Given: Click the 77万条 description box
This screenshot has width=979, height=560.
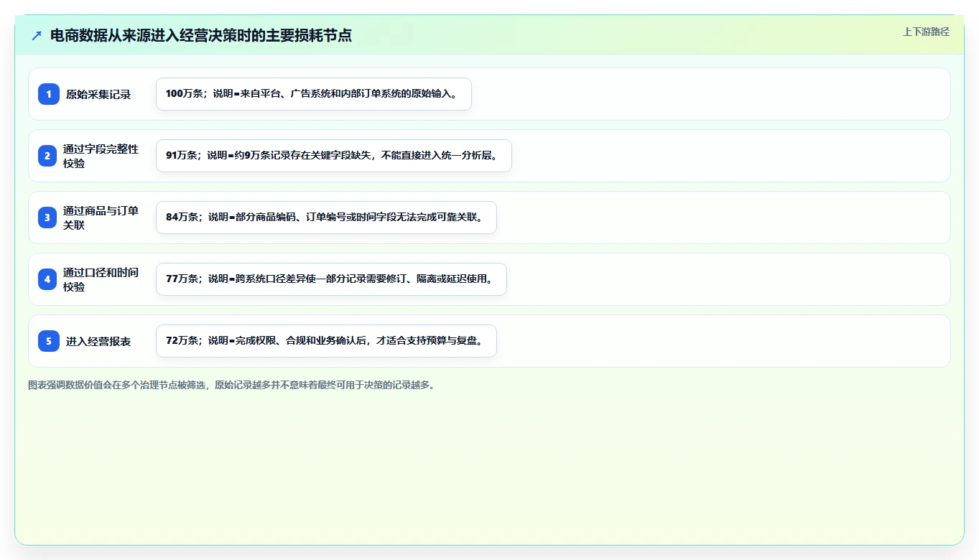Looking at the screenshot, I should (331, 279).
